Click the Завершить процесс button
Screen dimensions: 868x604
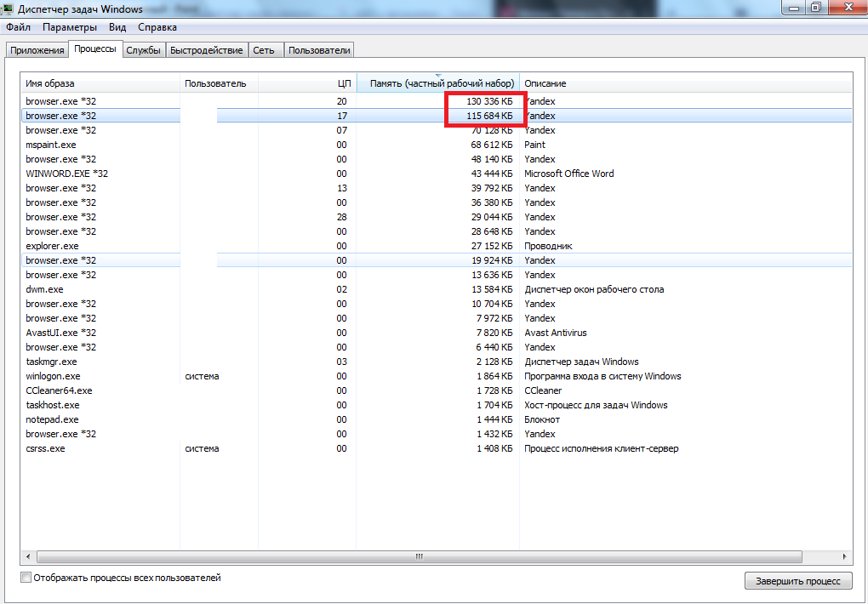tap(797, 581)
